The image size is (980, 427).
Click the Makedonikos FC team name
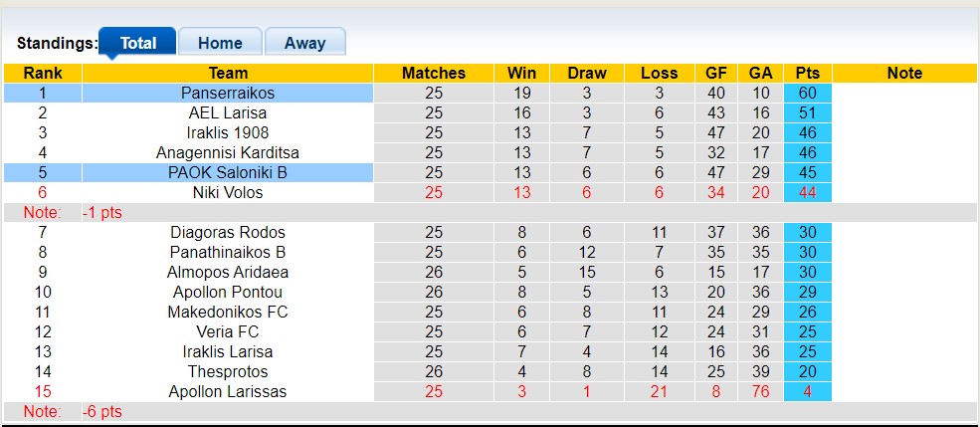[x=228, y=312]
